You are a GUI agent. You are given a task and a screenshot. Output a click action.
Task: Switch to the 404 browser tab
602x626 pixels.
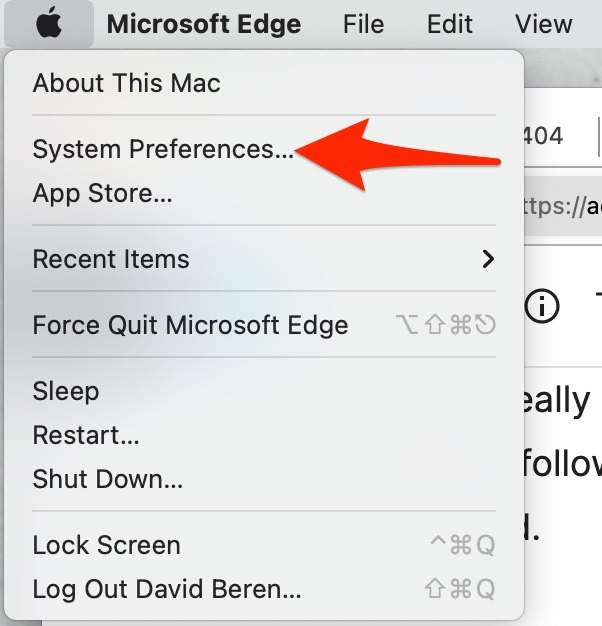tap(545, 136)
